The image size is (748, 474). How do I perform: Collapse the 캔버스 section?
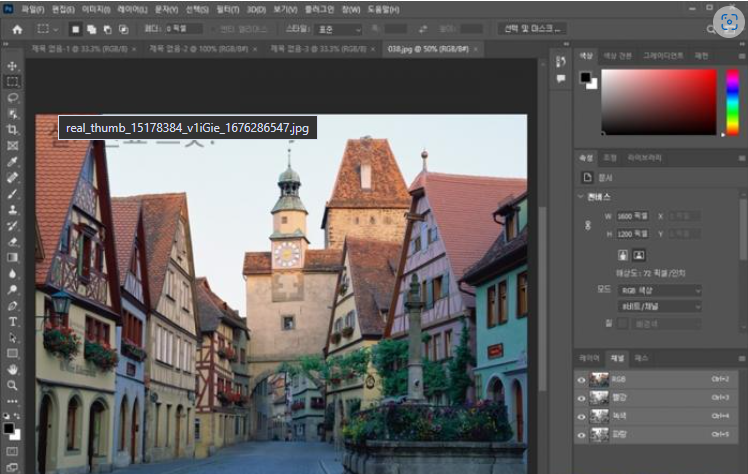pos(581,196)
